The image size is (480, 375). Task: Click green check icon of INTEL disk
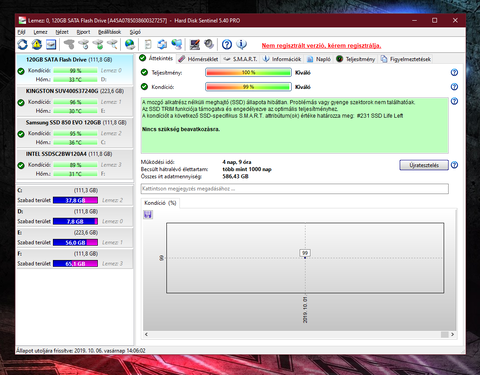(21, 165)
